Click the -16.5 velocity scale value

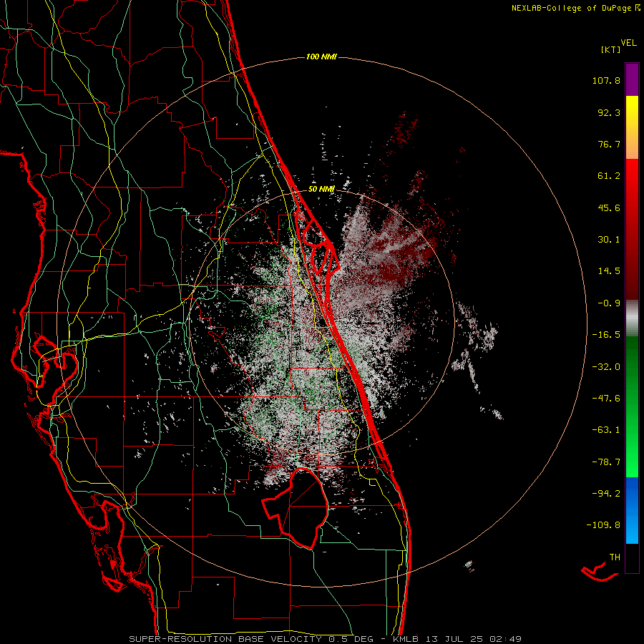pos(606,335)
